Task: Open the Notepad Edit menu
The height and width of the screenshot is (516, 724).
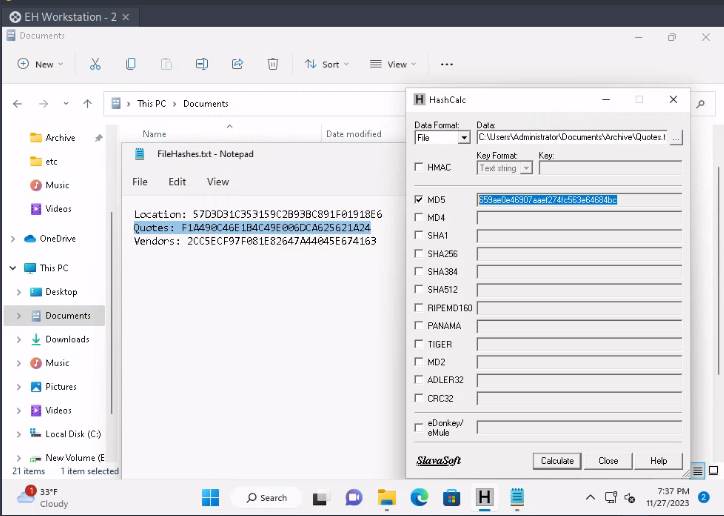Action: pos(177,182)
